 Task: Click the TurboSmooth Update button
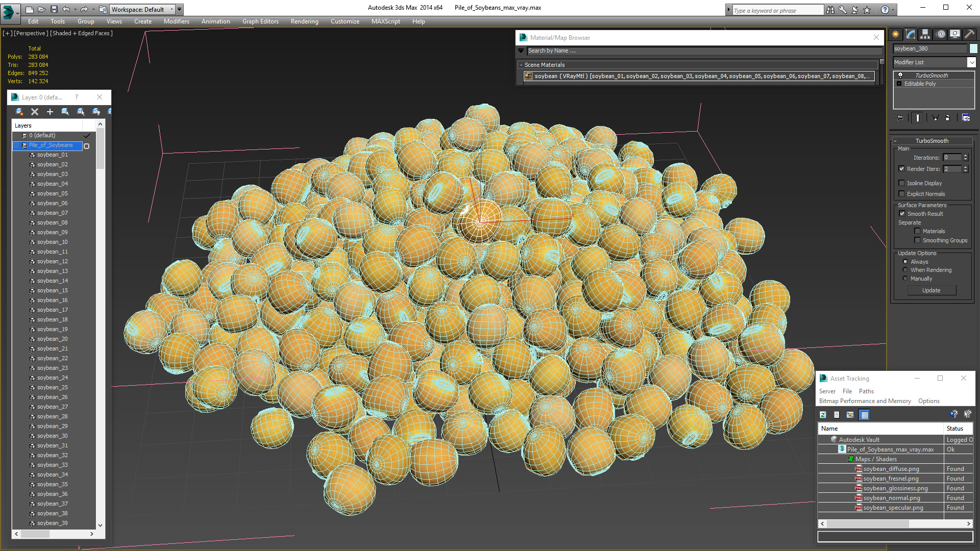932,290
